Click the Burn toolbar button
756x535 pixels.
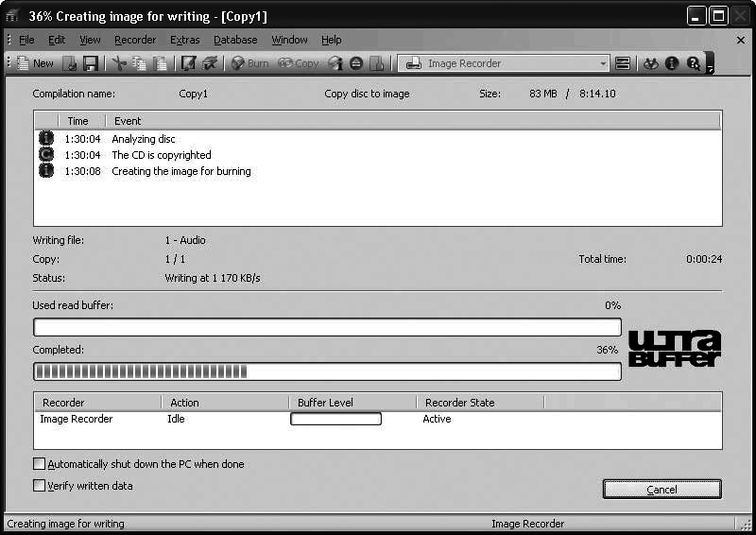coord(250,63)
